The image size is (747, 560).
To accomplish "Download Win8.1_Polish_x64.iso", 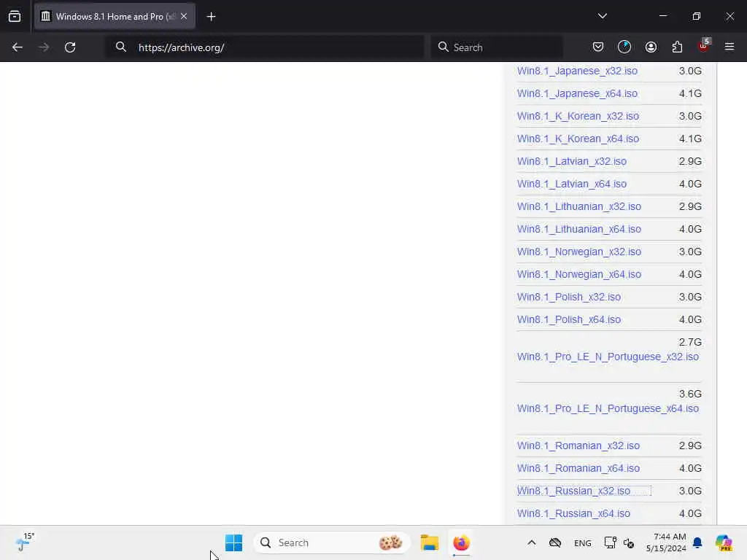I will pyautogui.click(x=569, y=319).
